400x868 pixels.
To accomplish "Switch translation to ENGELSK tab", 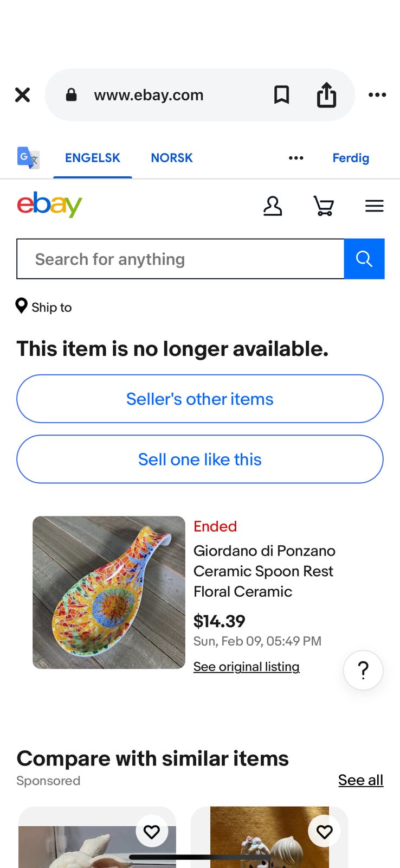I will pos(93,158).
